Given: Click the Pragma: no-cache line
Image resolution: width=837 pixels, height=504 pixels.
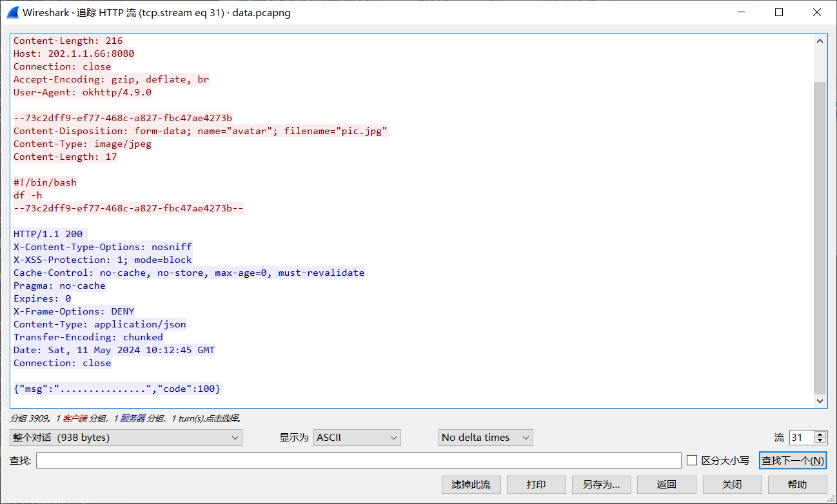Looking at the screenshot, I should 59,286.
